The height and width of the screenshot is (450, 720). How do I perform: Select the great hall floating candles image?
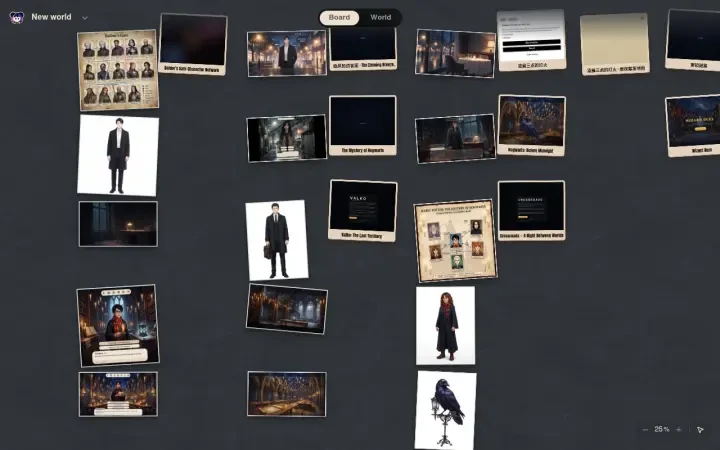pyautogui.click(x=287, y=394)
